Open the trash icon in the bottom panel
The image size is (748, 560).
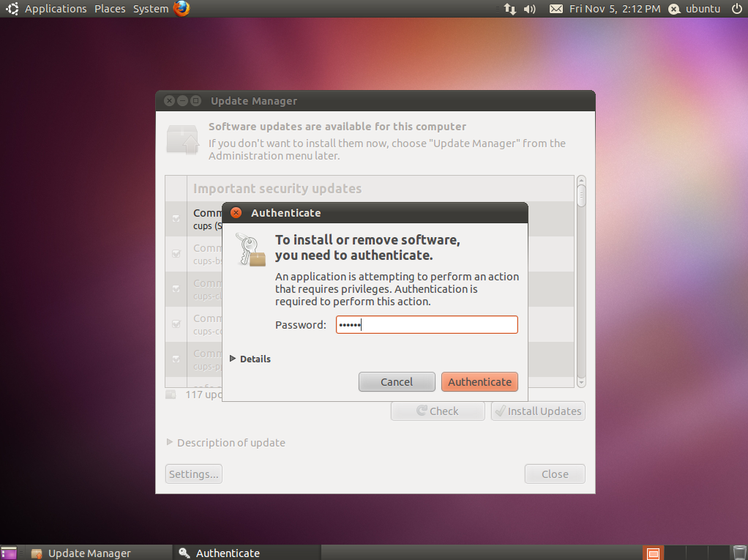(x=739, y=553)
